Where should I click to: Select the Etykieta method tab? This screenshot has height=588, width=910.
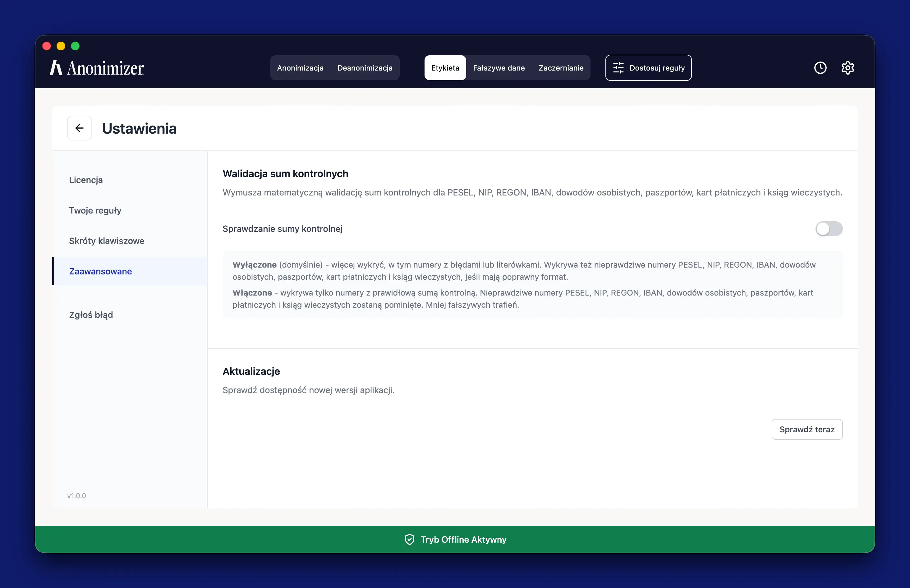pos(445,67)
